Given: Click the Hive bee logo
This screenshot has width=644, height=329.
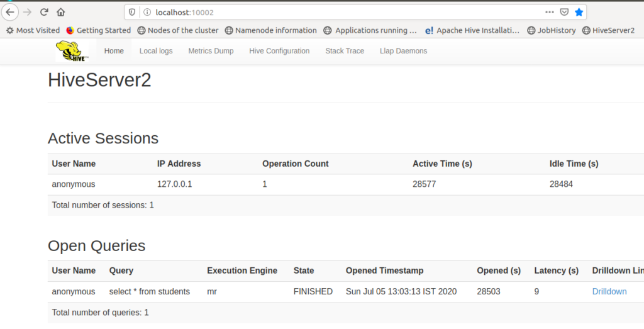Looking at the screenshot, I should pyautogui.click(x=72, y=51).
